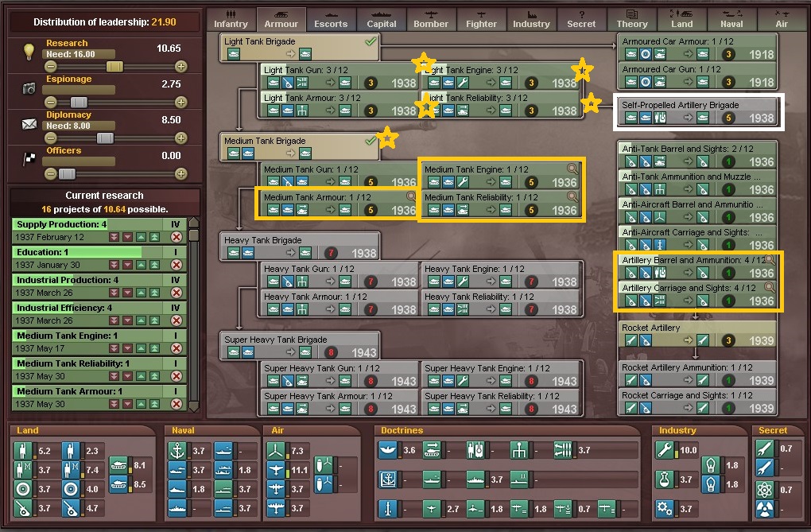
Task: Cancel the Medium Tank Engine research
Action: 177,348
